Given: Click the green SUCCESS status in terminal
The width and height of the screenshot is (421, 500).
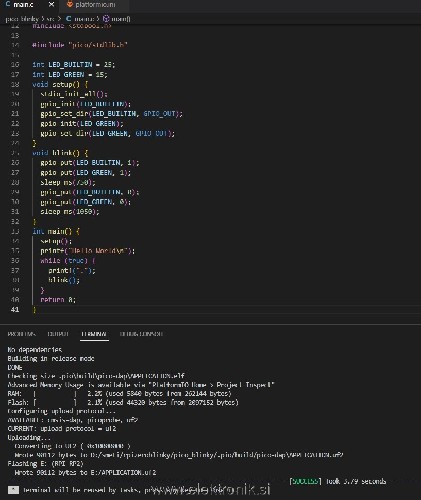Looking at the screenshot, I should click(x=305, y=481).
